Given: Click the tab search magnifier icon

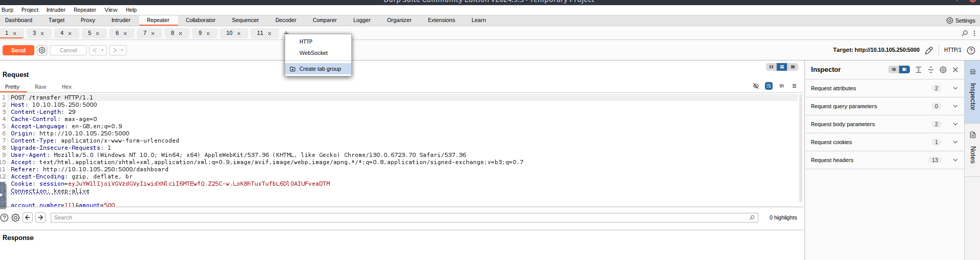Looking at the screenshot, I should 965,33.
